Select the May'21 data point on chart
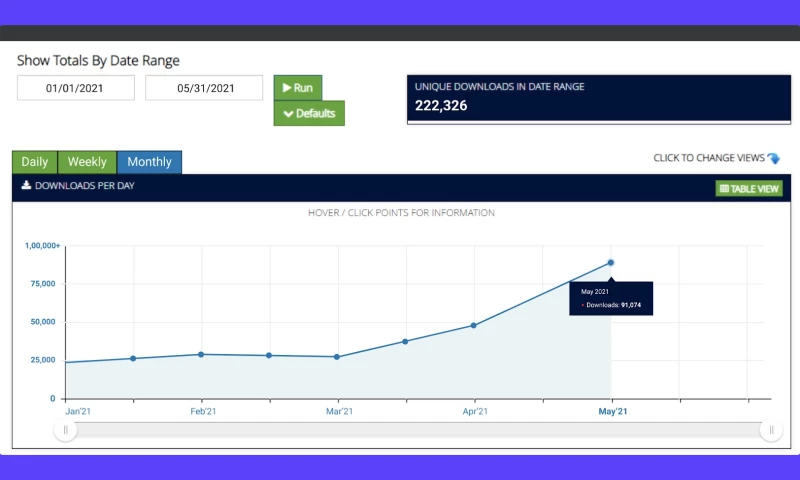 [x=610, y=263]
